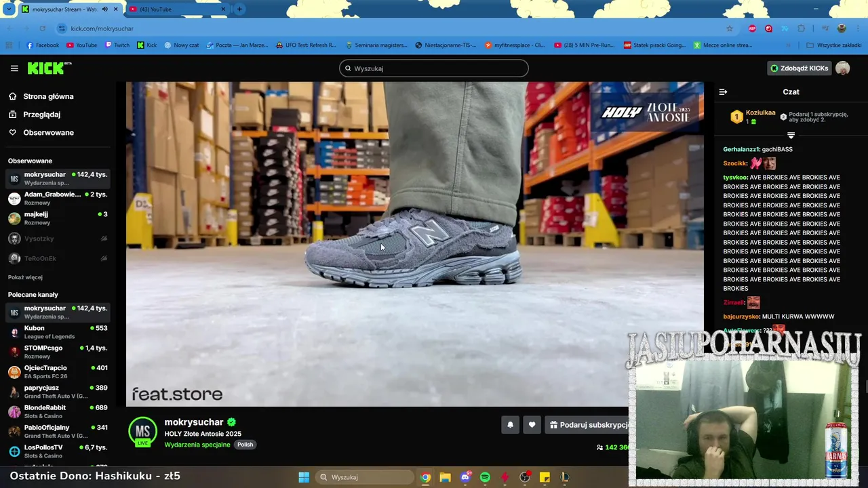Screen dimensions: 868x488
Task: Open LosPollosTV recommended channel
Action: 57,451
